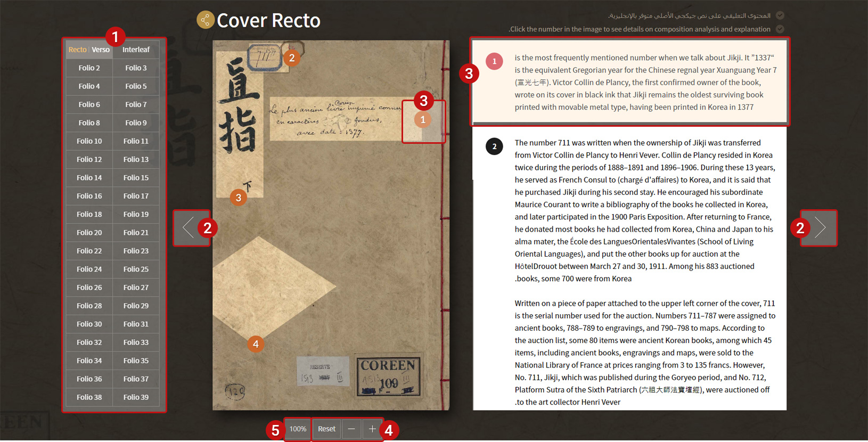
Task: Click orange marker 4 on the diamond paper patch
Action: pyautogui.click(x=256, y=344)
